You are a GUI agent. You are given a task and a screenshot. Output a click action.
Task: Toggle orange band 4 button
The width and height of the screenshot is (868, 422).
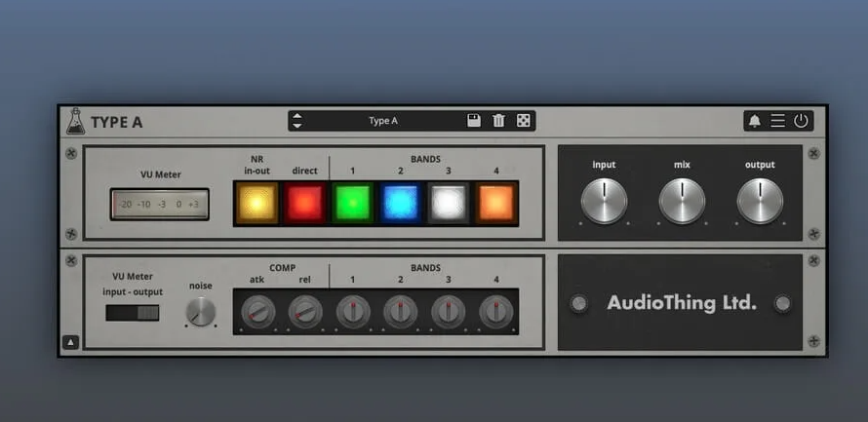pyautogui.click(x=496, y=203)
